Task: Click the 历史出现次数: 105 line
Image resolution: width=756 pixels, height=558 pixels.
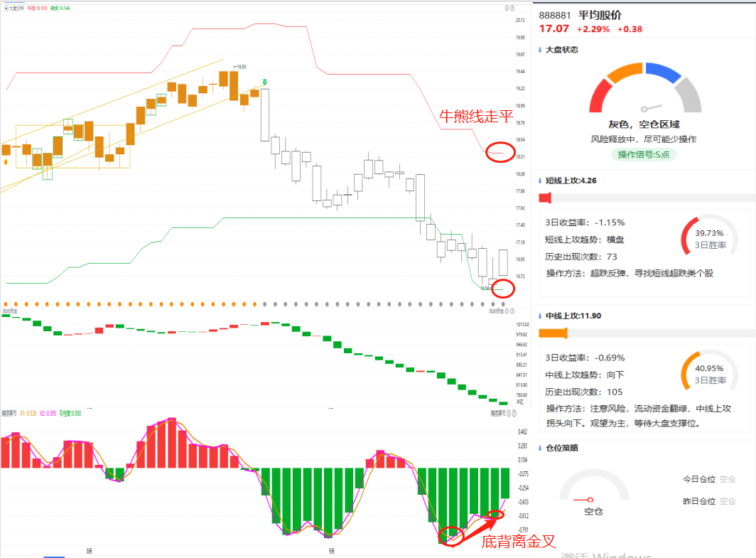Action: (x=584, y=392)
